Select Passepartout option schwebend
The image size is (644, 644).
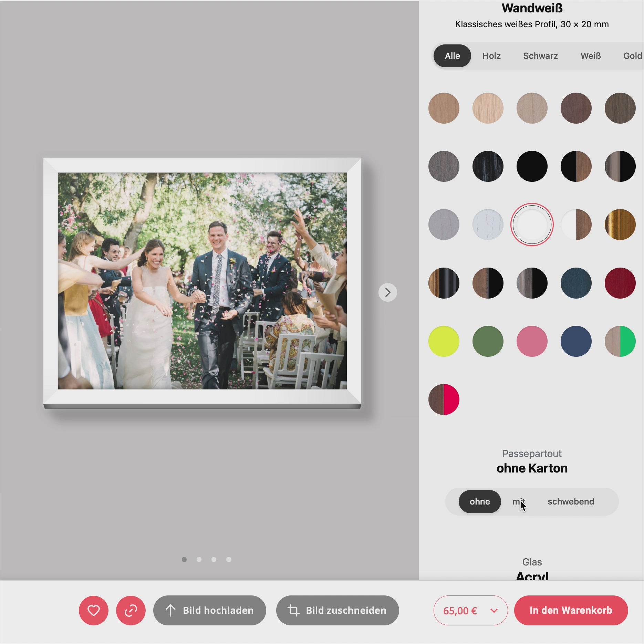(x=571, y=501)
